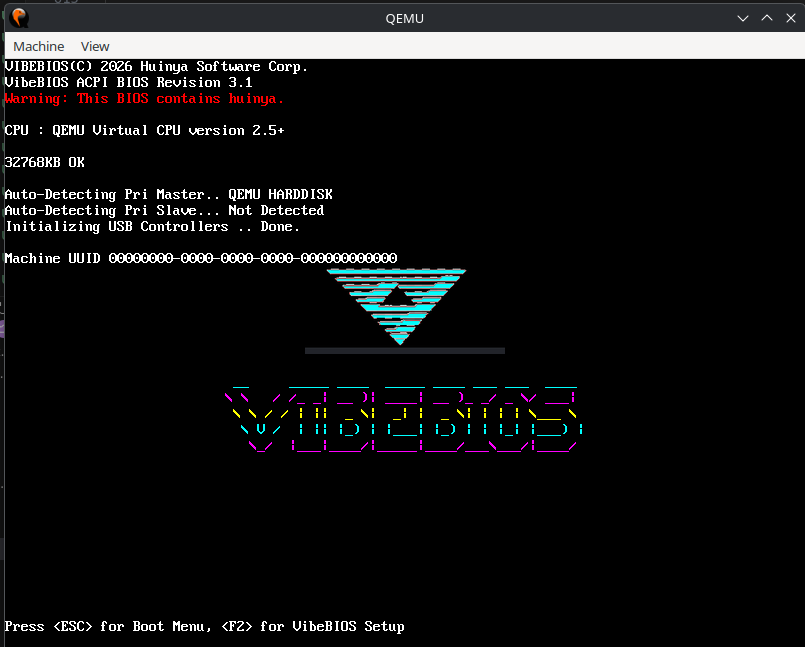
Task: Click the colorful VIBEBIOS ASCII art banner
Action: click(404, 418)
